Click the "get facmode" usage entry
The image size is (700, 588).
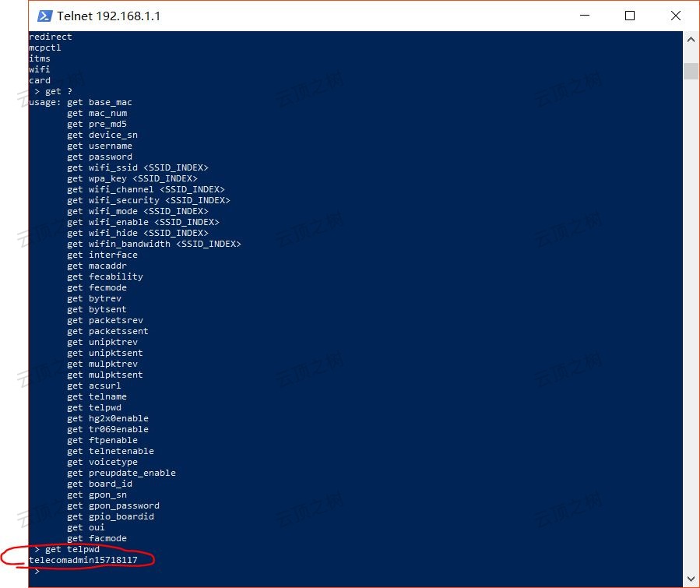click(x=97, y=538)
